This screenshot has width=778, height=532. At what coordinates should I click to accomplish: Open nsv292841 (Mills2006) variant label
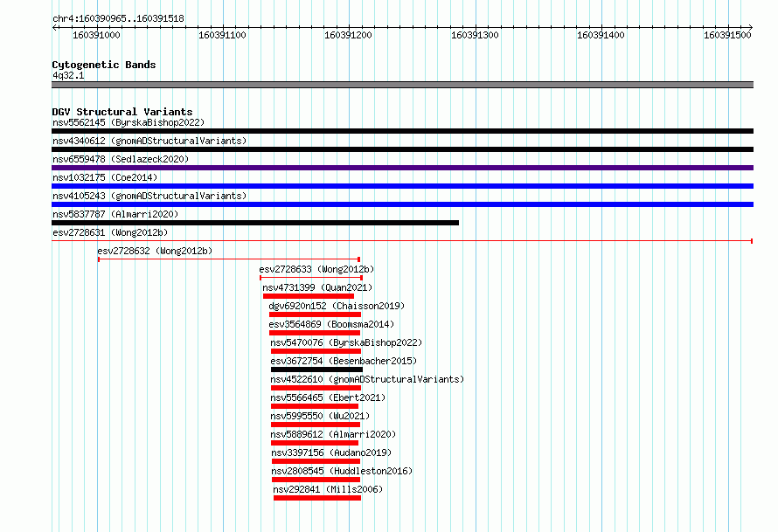(x=328, y=489)
